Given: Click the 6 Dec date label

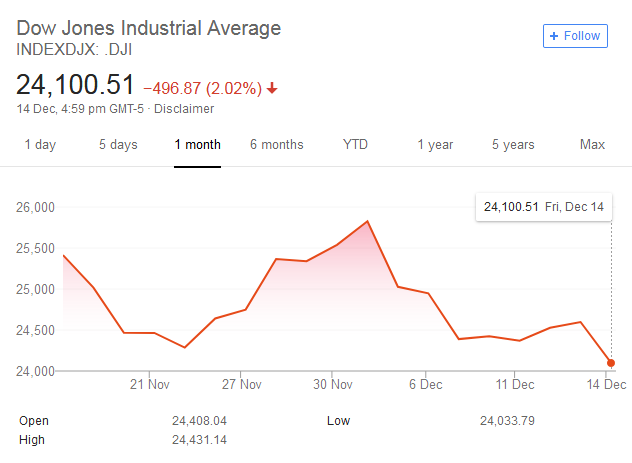Looking at the screenshot, I should pos(426,384).
